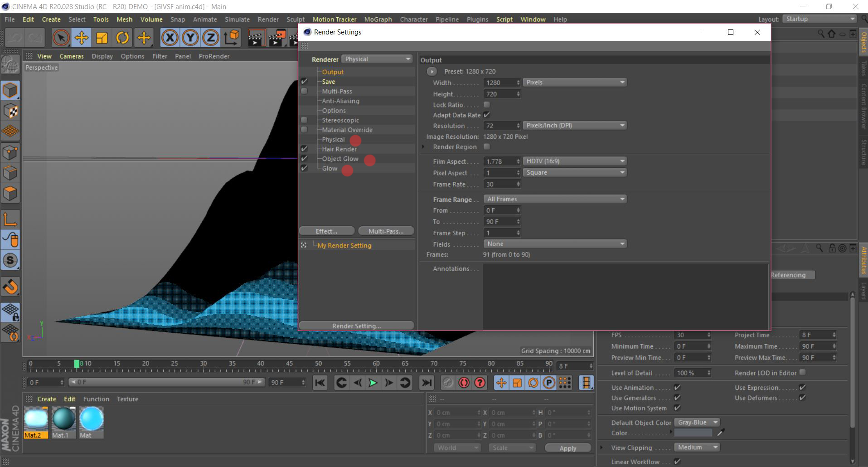Switch to Texture mode checkered cube
868x467 pixels.
10,111
